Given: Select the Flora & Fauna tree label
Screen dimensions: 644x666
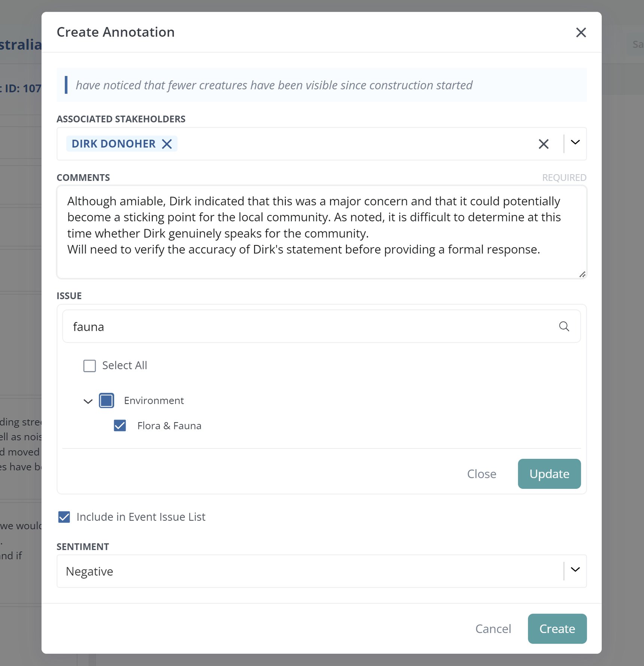Looking at the screenshot, I should [x=169, y=426].
